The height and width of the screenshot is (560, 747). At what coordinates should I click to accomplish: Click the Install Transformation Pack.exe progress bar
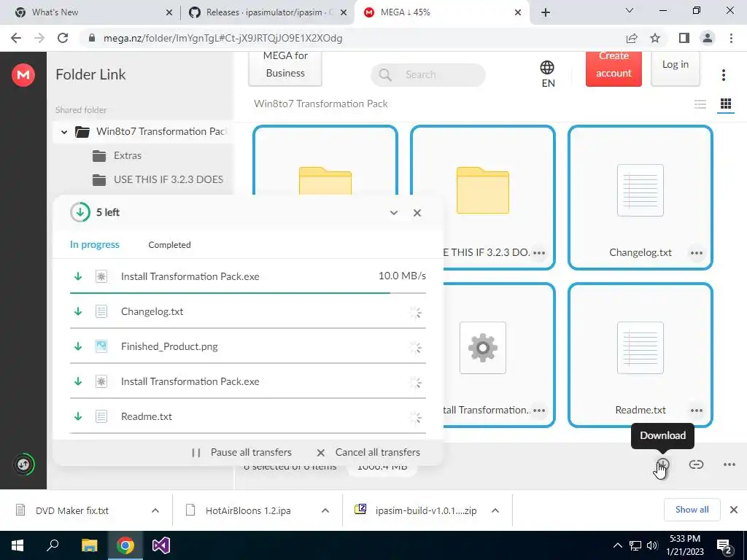248,293
